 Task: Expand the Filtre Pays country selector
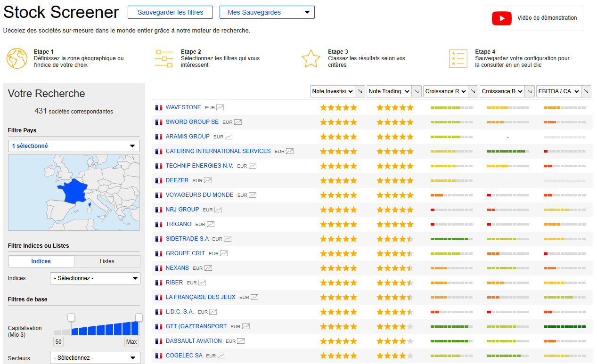74,146
